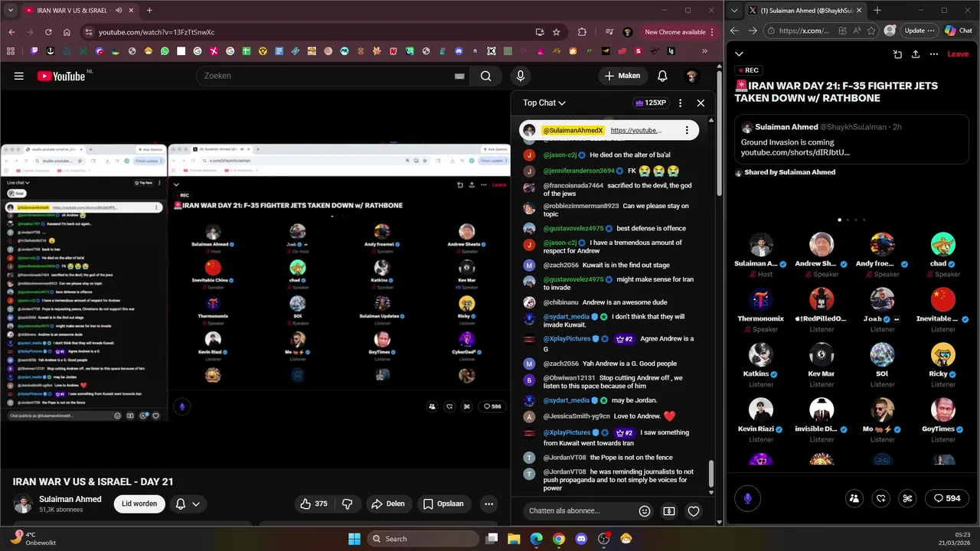Open the Chrome three-dot menu

pos(713,32)
